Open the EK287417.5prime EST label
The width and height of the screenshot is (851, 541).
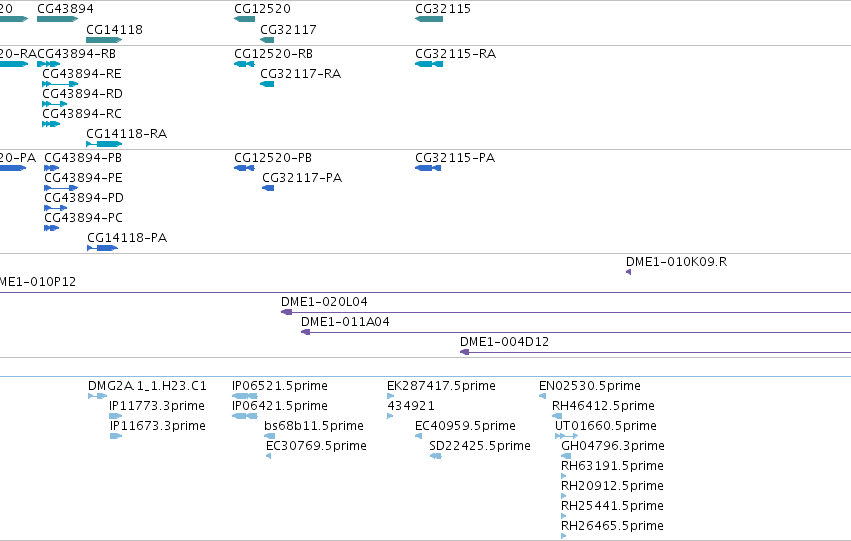point(441,386)
